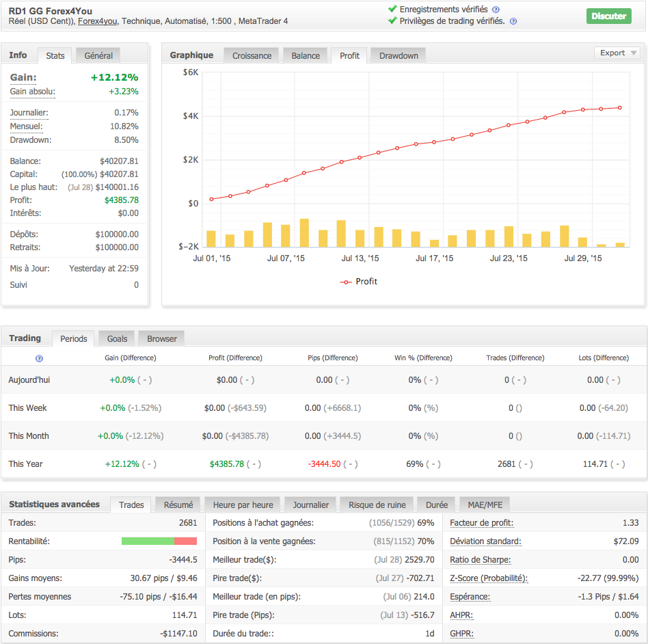Image resolution: width=648 pixels, height=644 pixels.
Task: Click the Facteur de profit label
Action: (x=481, y=523)
